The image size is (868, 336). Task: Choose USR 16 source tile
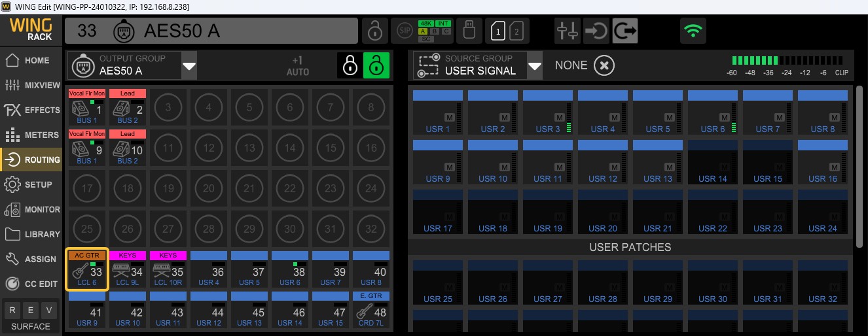pos(823,162)
